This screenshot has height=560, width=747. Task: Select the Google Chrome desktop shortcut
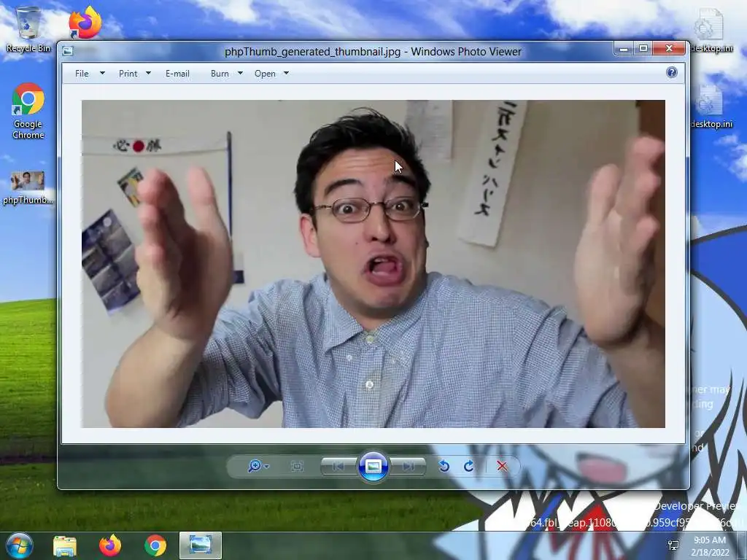point(28,111)
